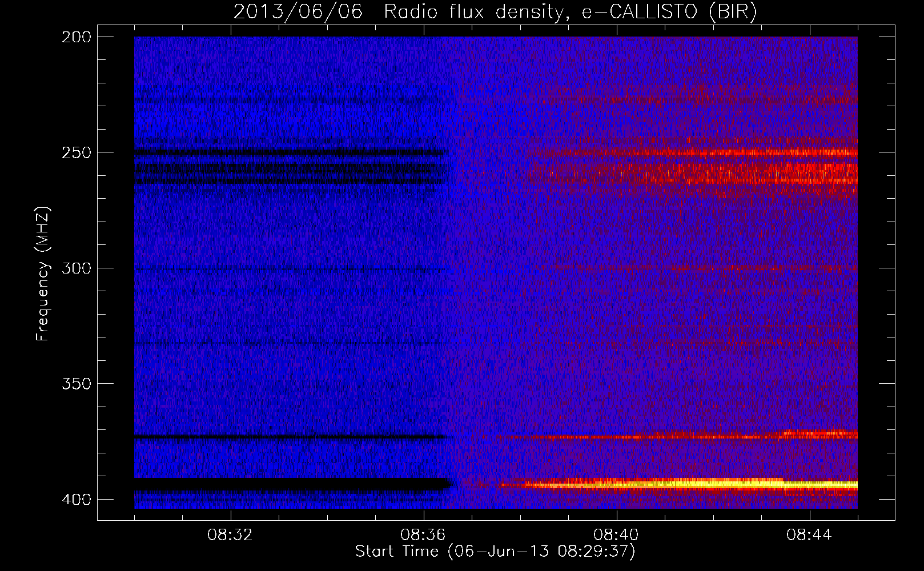Click the date 2013/06/06 in the title

(x=298, y=11)
